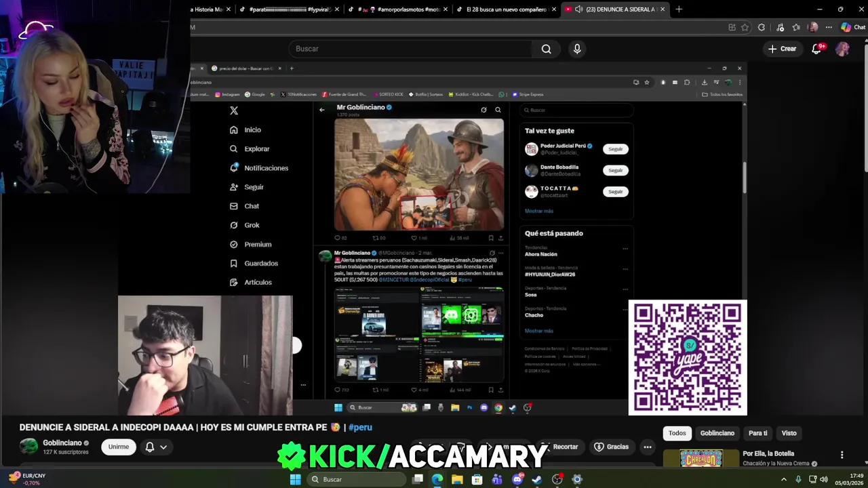This screenshot has width=868, height=488.
Task: Click the back arrow beside Mr Goblinciano
Action: (x=322, y=109)
